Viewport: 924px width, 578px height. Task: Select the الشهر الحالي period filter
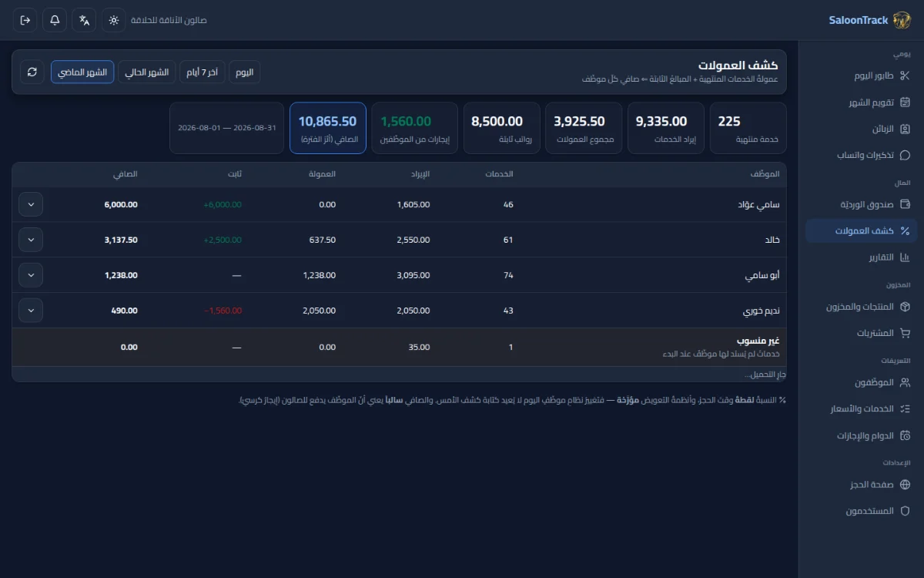pos(147,72)
